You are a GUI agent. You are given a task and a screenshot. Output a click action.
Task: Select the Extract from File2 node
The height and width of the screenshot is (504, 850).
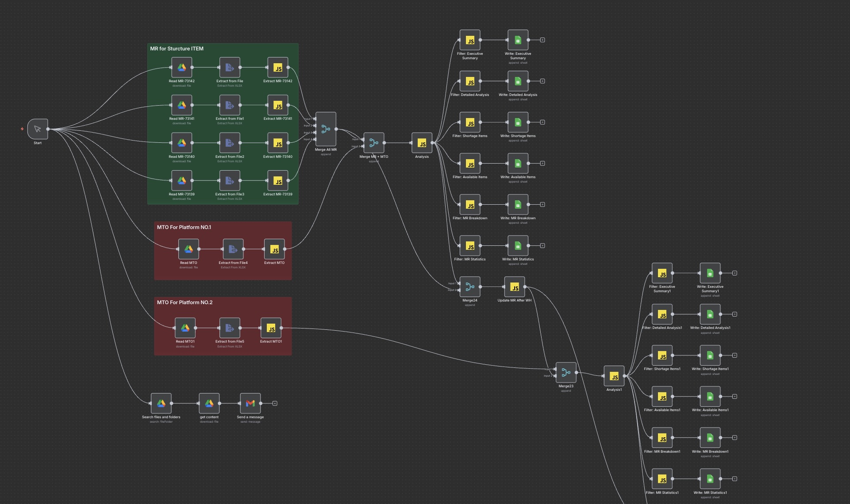click(x=230, y=143)
